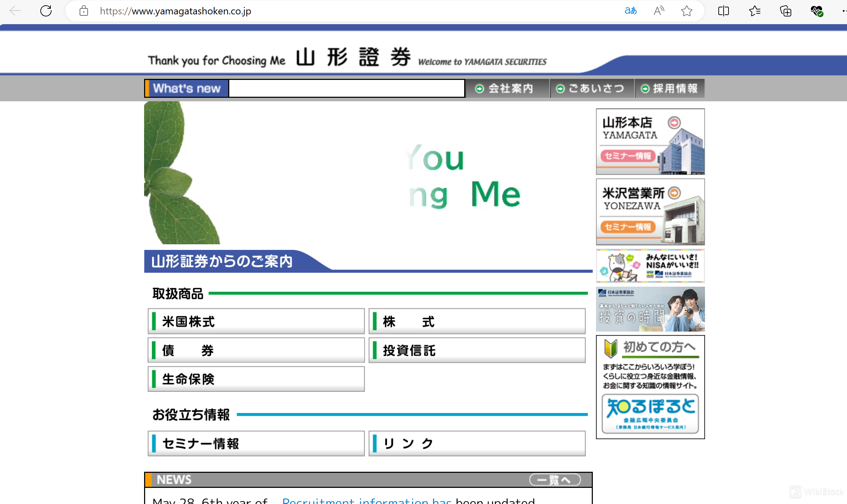Click the address bar URL
847x504 pixels.
tap(175, 11)
